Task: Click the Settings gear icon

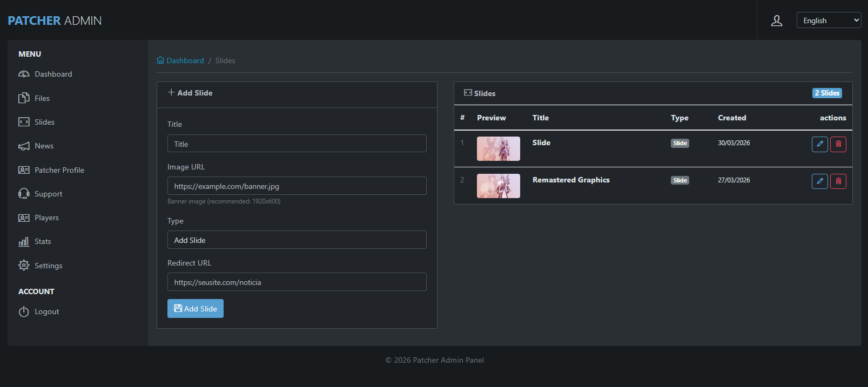Action: click(24, 266)
